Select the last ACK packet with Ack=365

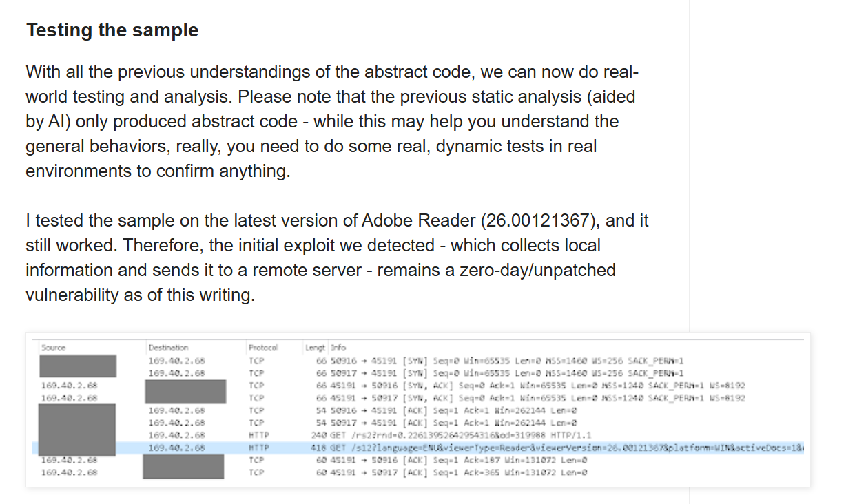(x=418, y=472)
